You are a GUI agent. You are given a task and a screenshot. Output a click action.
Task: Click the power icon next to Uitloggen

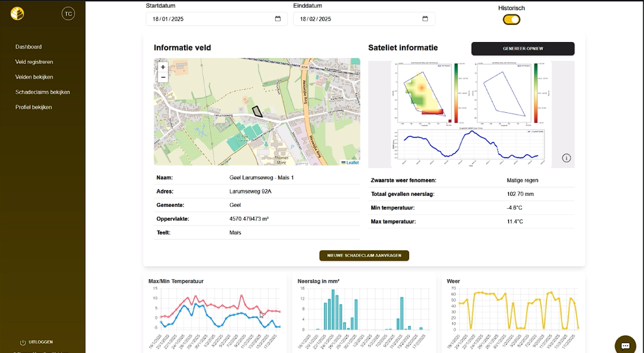pyautogui.click(x=22, y=342)
